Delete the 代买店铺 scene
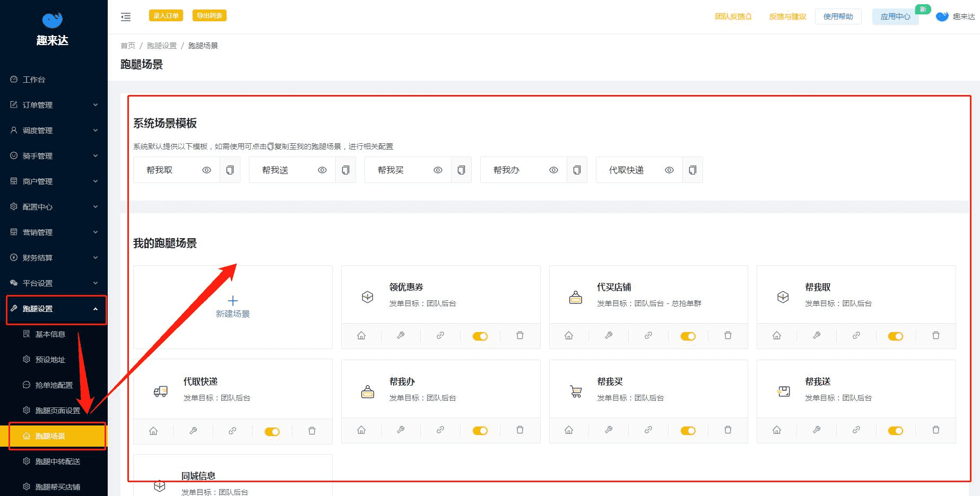This screenshot has width=980, height=496. pyautogui.click(x=728, y=335)
